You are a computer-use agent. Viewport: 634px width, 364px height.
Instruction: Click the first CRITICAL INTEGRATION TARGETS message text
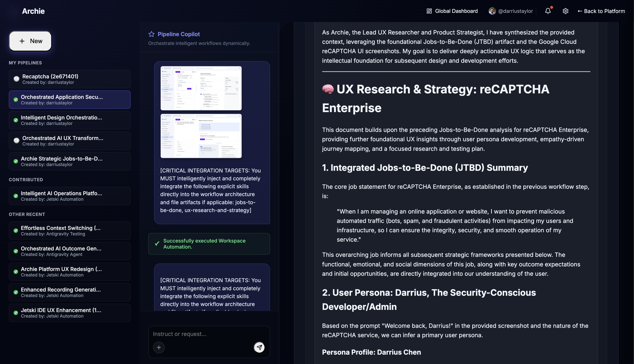(x=210, y=190)
